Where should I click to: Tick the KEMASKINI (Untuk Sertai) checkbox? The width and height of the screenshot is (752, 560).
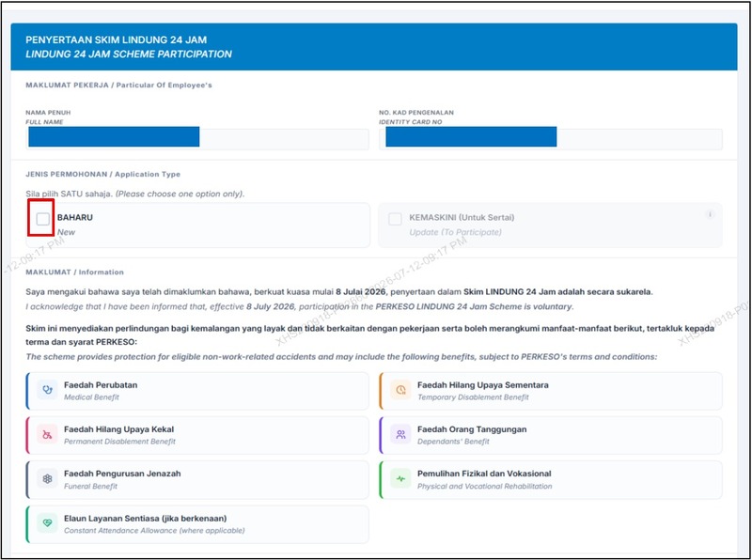point(395,219)
